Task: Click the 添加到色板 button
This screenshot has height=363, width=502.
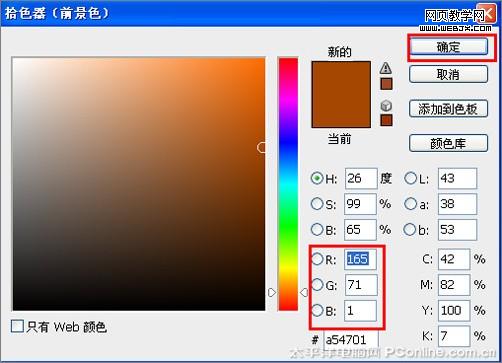Action: pos(448,109)
